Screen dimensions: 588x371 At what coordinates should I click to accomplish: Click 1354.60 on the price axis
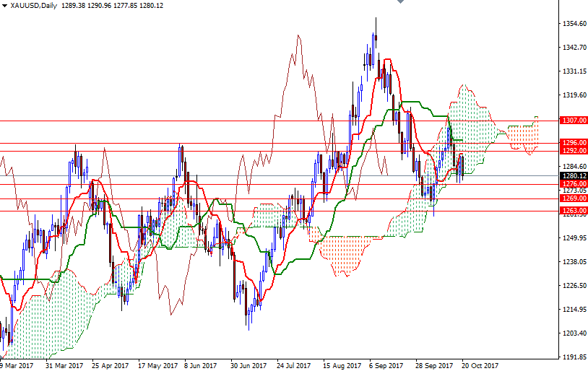coord(574,24)
